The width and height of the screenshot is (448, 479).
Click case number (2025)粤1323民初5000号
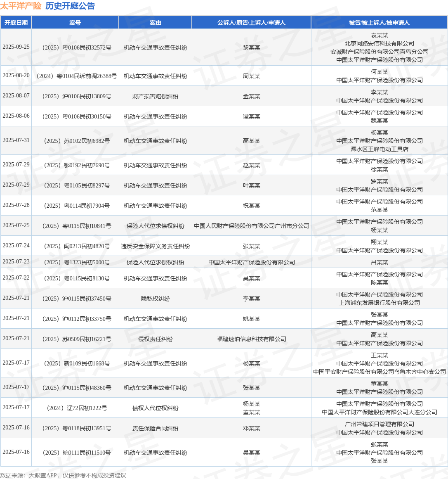point(77,262)
